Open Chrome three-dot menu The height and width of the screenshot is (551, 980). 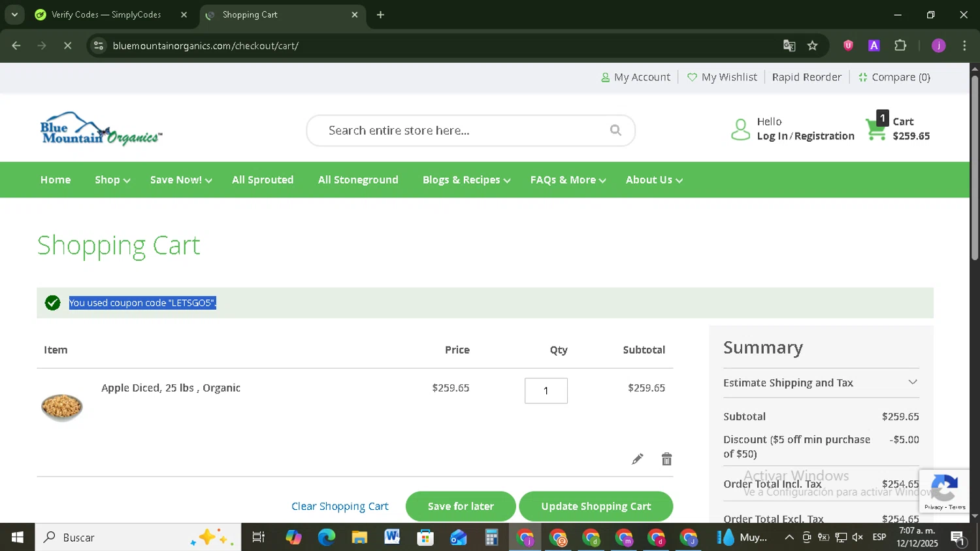pyautogui.click(x=964, y=46)
